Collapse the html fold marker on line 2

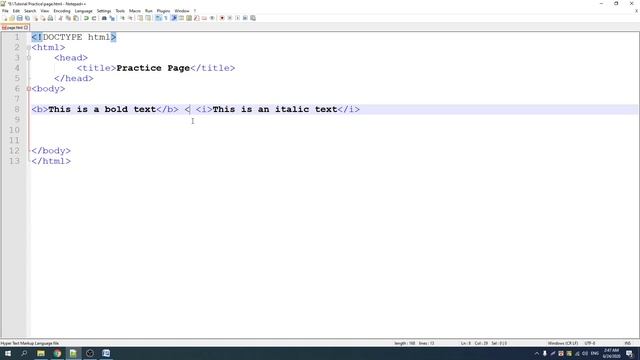point(29,47)
